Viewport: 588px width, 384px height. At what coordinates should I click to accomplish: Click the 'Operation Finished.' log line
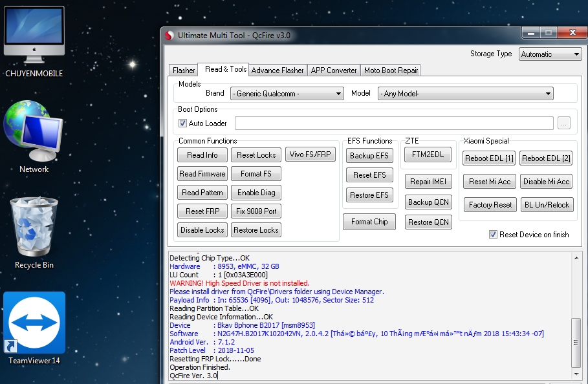(200, 367)
